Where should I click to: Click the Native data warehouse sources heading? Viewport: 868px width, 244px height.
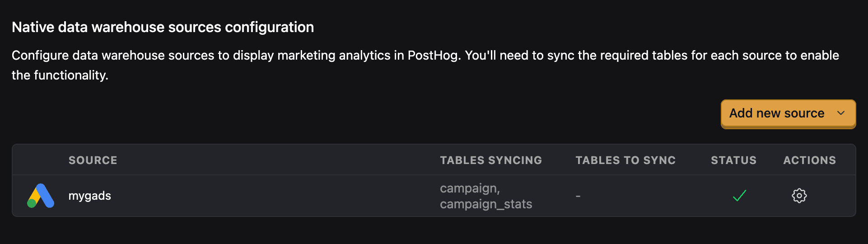163,27
